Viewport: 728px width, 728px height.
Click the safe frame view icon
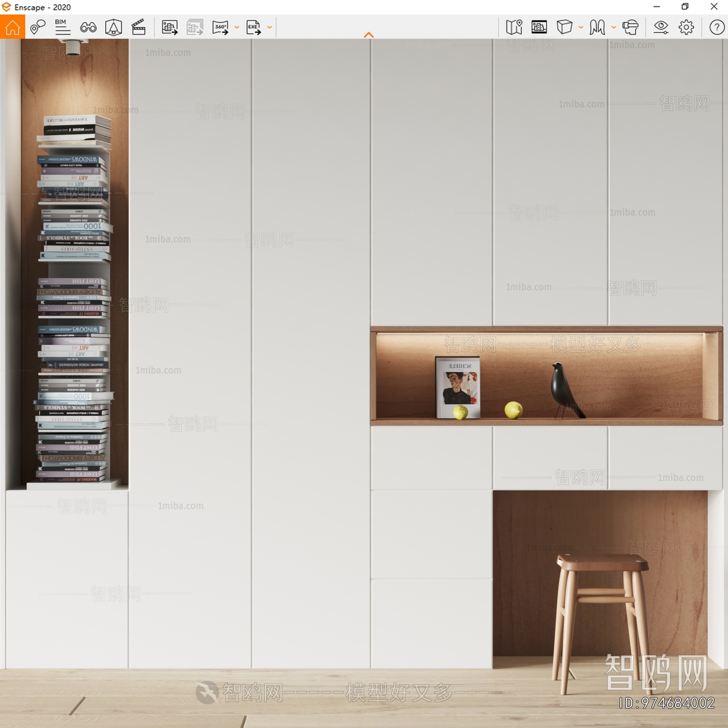coord(539,27)
